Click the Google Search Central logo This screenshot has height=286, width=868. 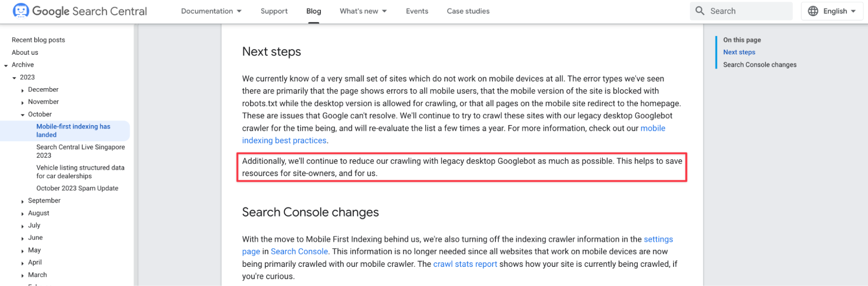point(80,11)
